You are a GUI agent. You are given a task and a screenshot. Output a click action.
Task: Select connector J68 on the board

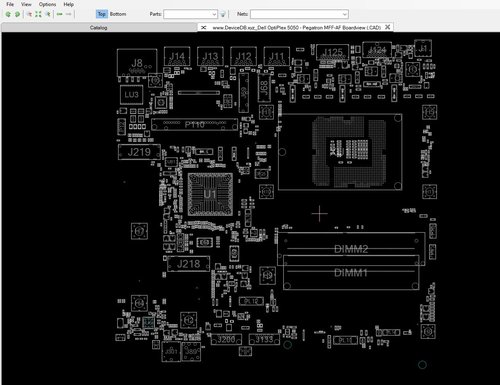click(264, 88)
